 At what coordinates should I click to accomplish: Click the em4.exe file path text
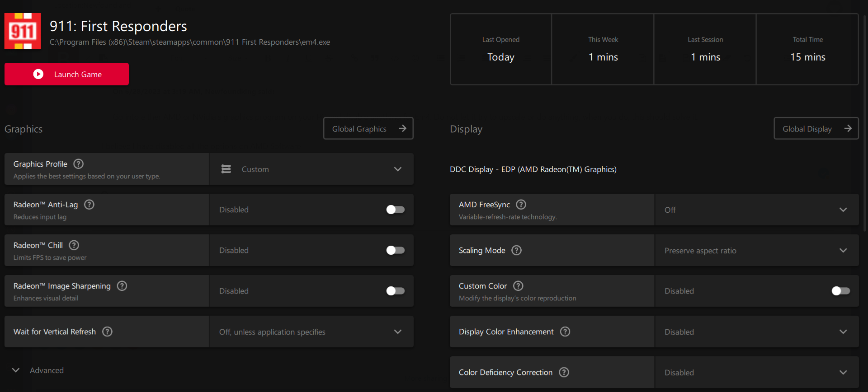point(190,42)
